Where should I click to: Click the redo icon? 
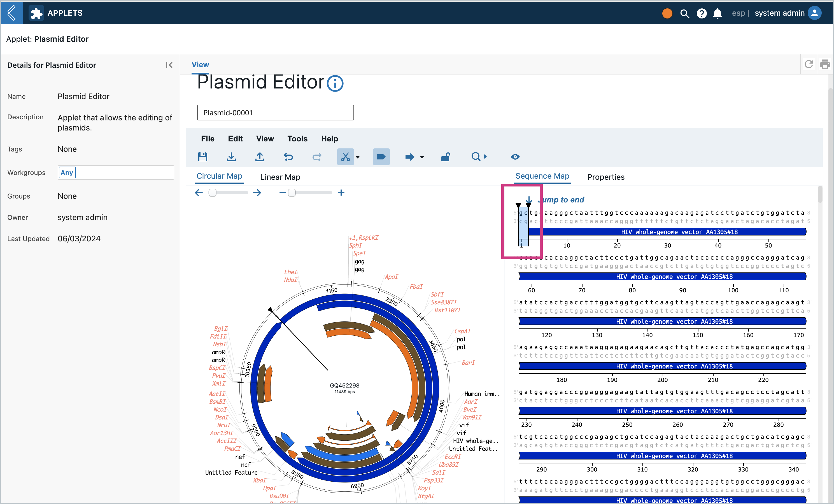click(317, 157)
